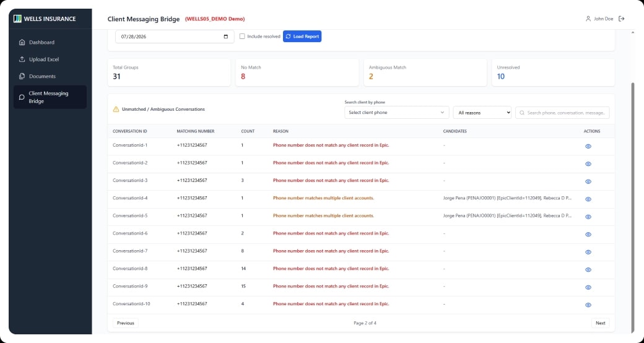
Task: Click the 07/28/2026 date field
Action: pos(175,37)
